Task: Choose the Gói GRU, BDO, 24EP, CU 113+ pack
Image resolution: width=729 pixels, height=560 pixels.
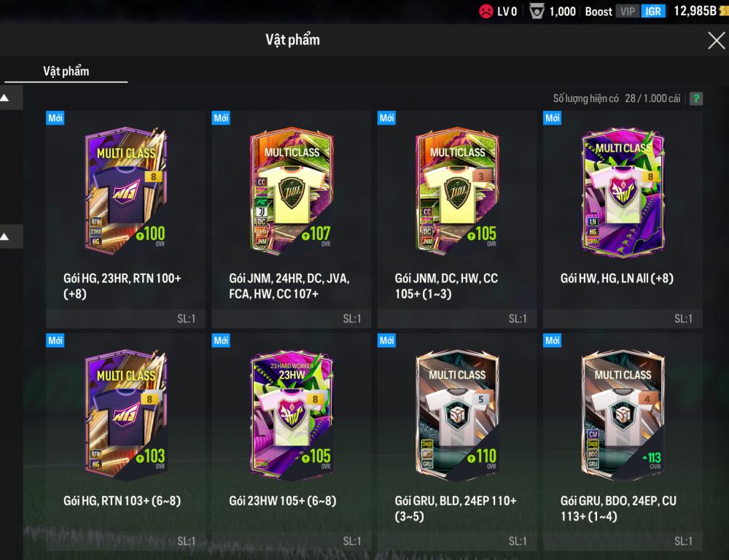Action: click(x=623, y=442)
